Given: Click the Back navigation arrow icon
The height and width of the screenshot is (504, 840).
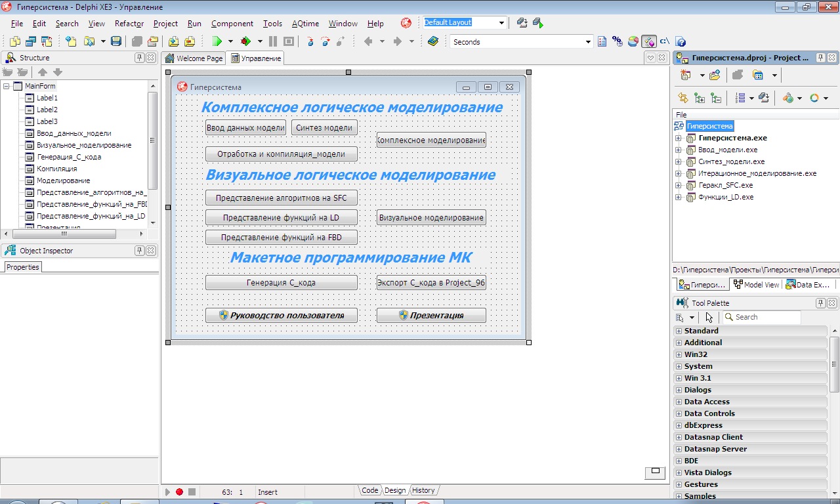Looking at the screenshot, I should click(x=367, y=41).
